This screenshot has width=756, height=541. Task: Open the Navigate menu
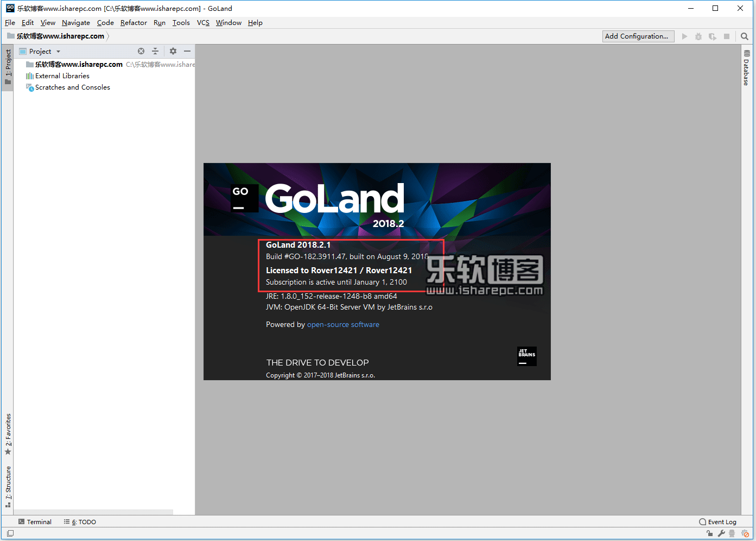[x=76, y=23]
